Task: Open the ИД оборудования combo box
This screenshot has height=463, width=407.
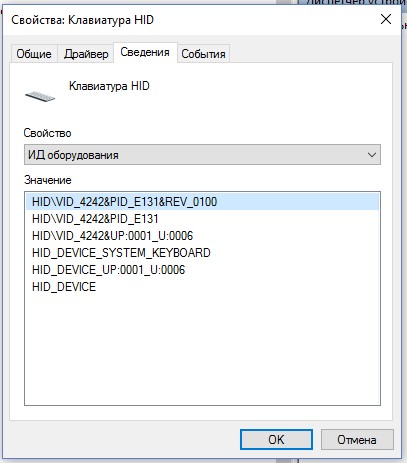Action: click(202, 155)
